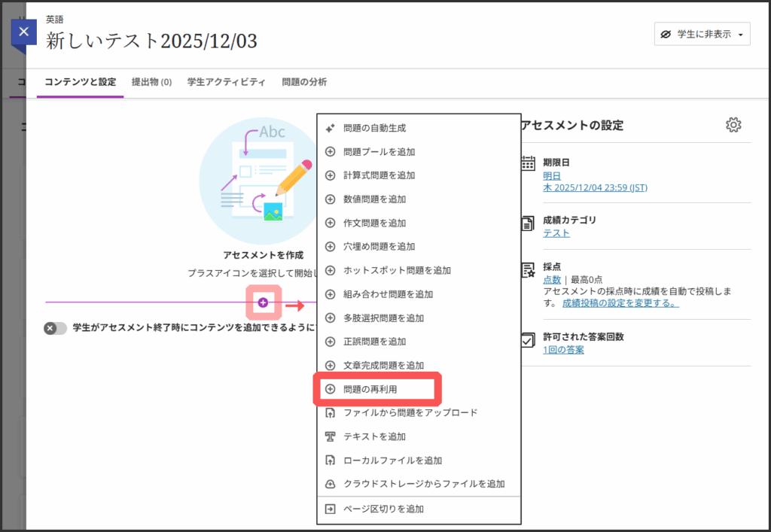Open the 学生アクティビティ tab

[226, 82]
